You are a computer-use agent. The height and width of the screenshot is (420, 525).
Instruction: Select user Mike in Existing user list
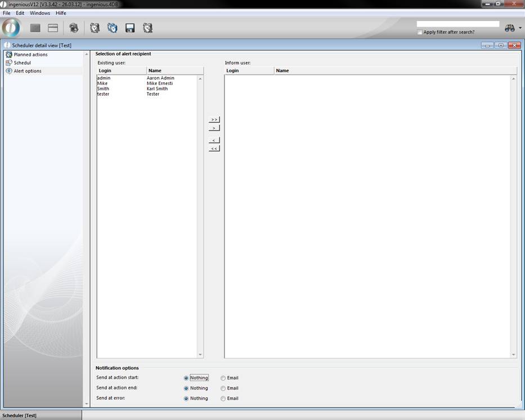click(x=102, y=83)
